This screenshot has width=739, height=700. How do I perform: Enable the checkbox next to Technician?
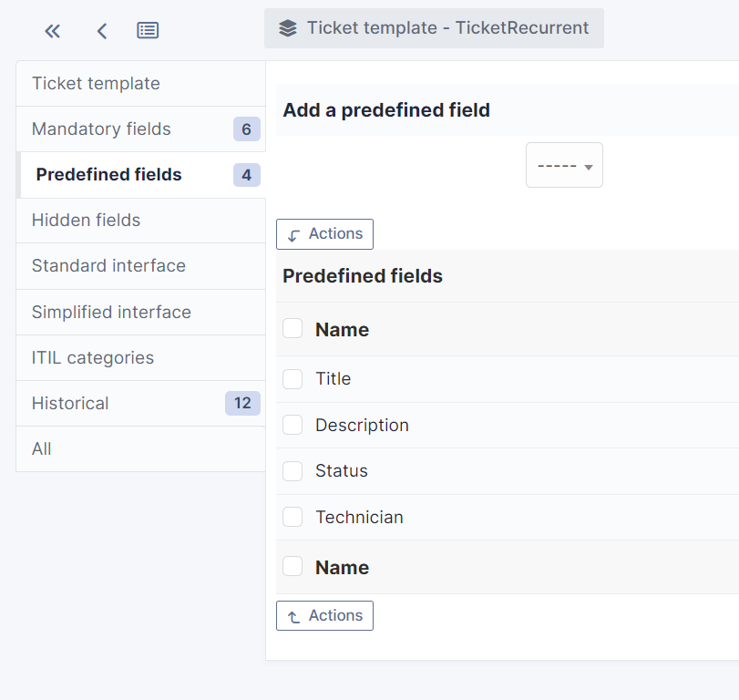[x=293, y=517]
